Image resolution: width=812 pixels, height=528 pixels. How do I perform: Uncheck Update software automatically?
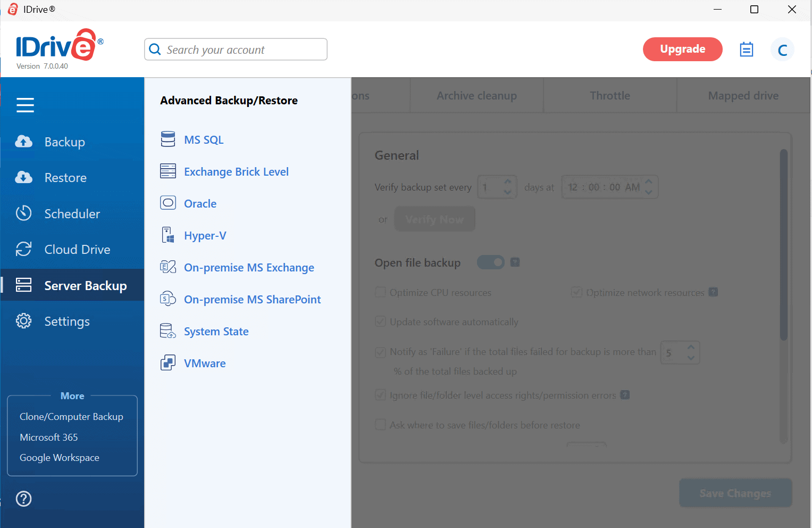pos(381,321)
